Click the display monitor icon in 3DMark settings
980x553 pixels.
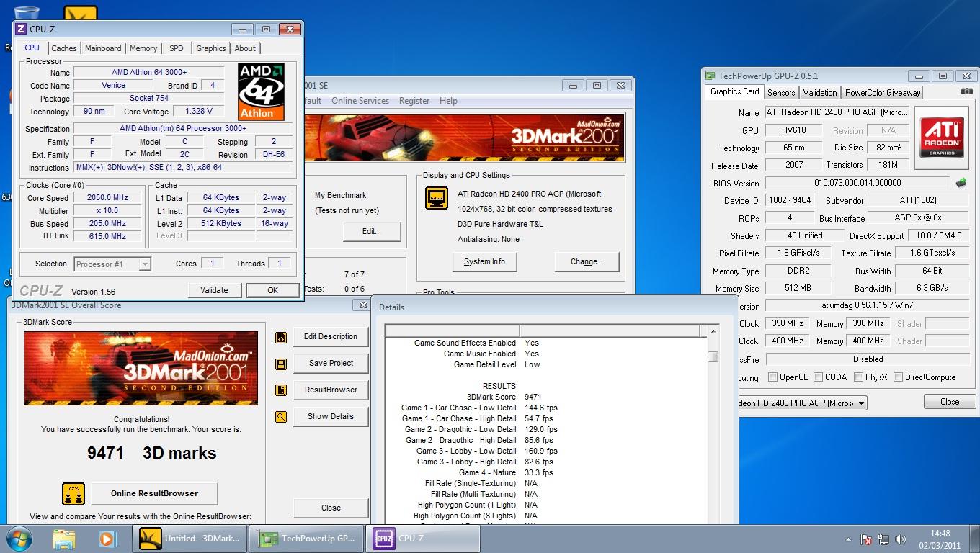pyautogui.click(x=437, y=198)
